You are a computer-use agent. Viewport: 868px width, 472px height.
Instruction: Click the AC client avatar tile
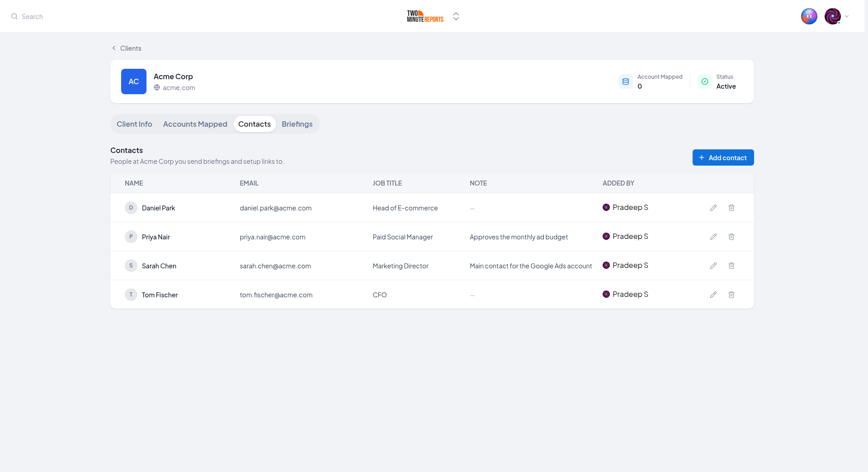(x=134, y=81)
